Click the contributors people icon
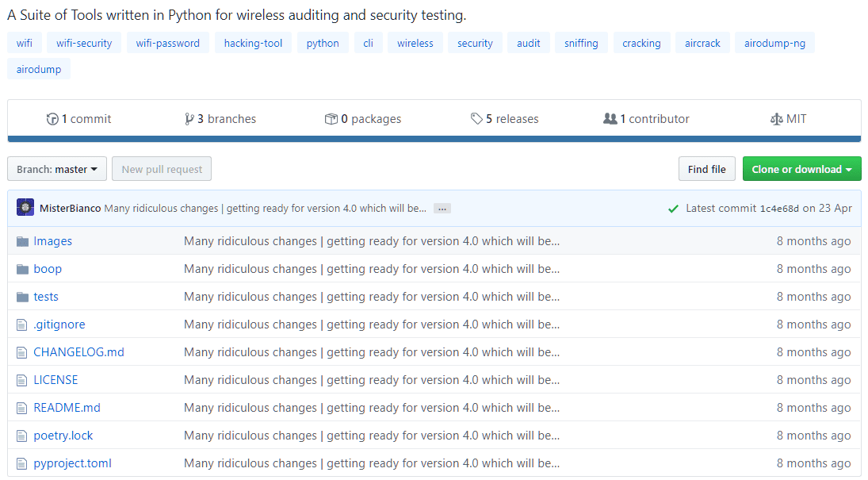Viewport: 868px width, 480px height. coord(610,119)
